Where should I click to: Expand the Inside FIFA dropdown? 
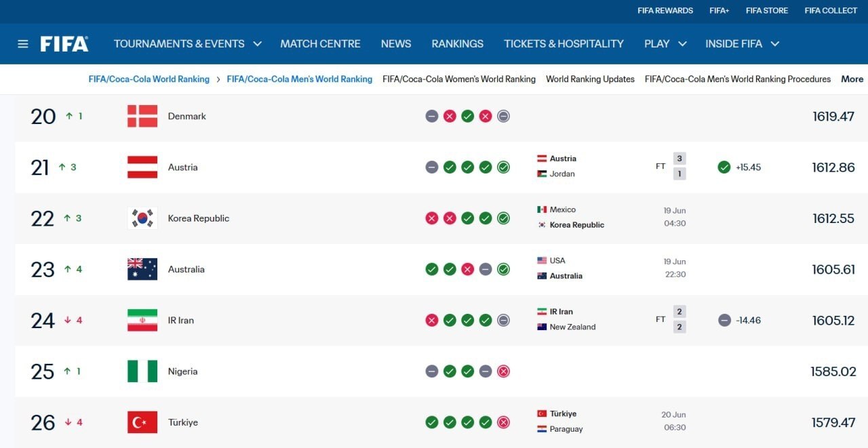click(775, 44)
